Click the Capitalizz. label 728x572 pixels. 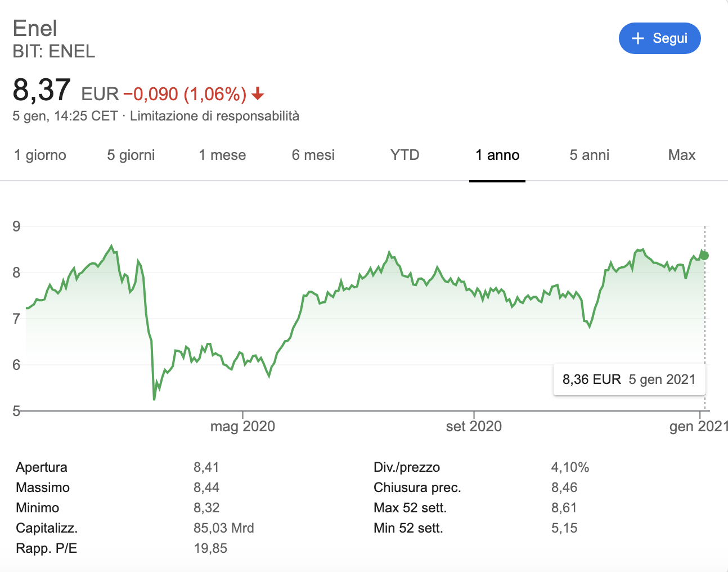47,528
